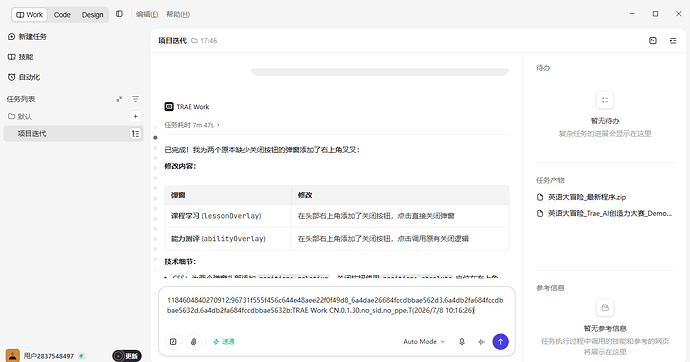
Task: Click the 能力测评 (abilityOverlay) table cell
Action: 228,238
